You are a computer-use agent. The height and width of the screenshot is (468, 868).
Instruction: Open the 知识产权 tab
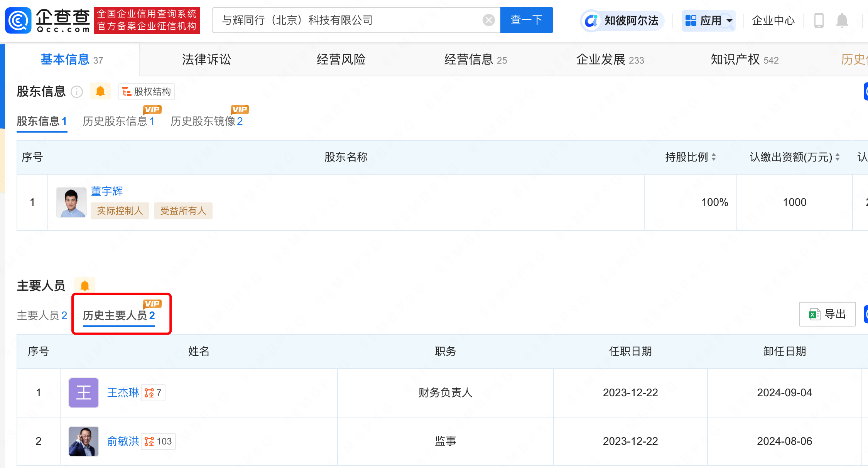pyautogui.click(x=745, y=59)
